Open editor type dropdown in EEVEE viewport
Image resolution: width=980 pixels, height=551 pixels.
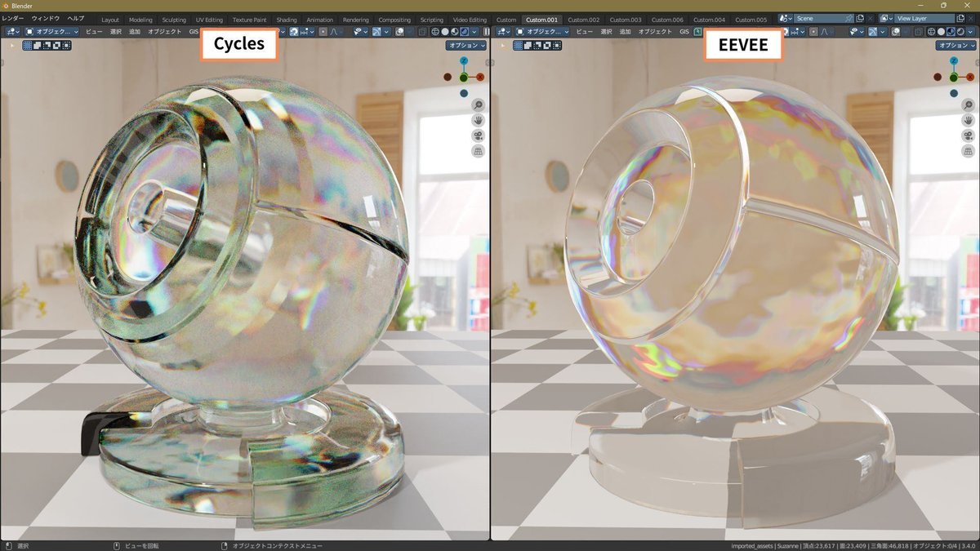[x=504, y=32]
